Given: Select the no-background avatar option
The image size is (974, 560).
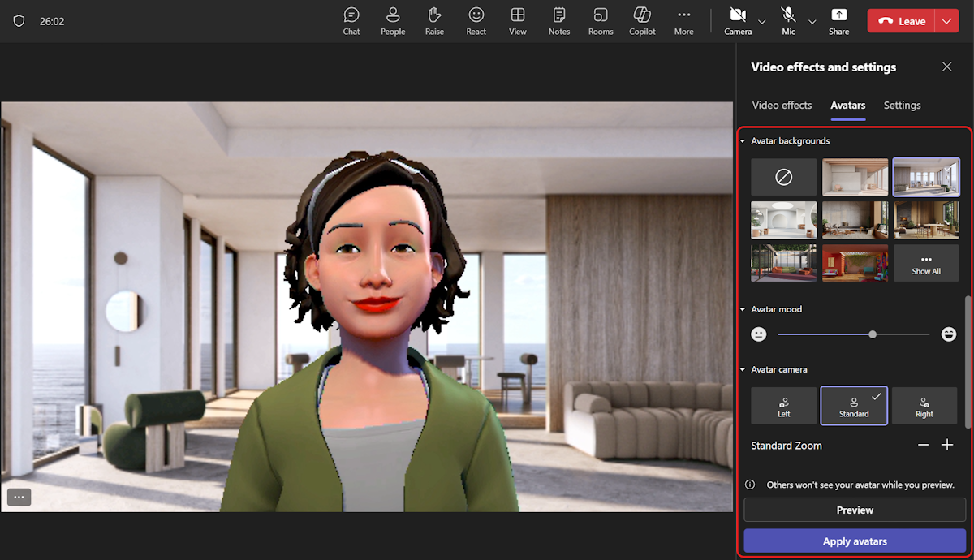Looking at the screenshot, I should [783, 176].
